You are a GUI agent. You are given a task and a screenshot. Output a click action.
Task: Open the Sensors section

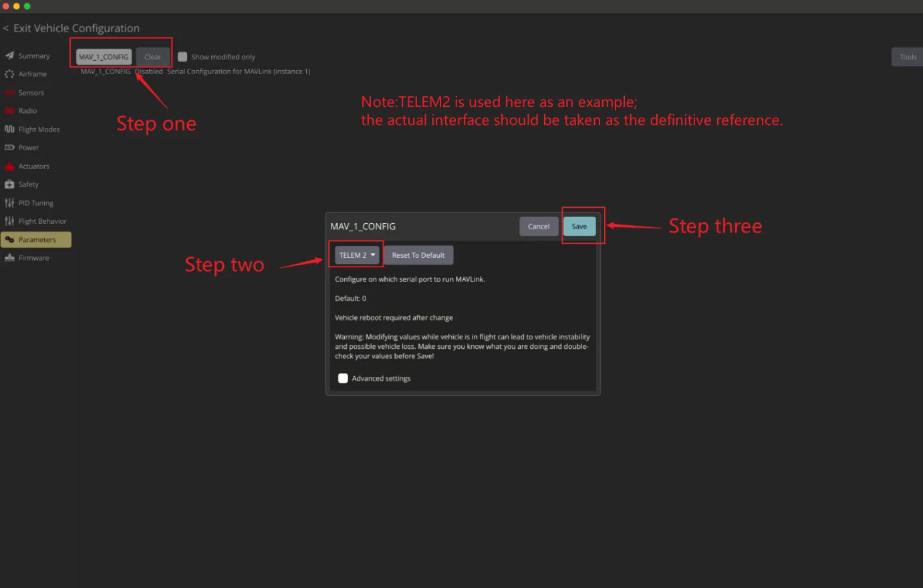pos(36,92)
